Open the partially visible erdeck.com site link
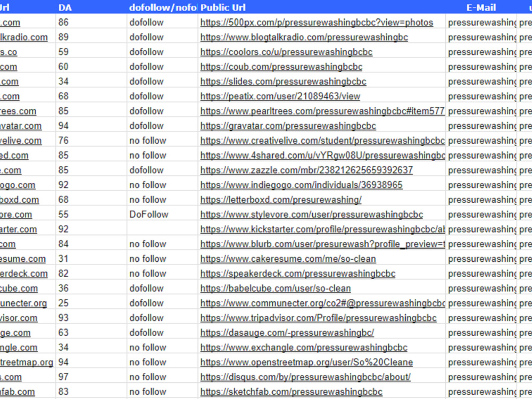The width and height of the screenshot is (532, 399). [x=24, y=273]
